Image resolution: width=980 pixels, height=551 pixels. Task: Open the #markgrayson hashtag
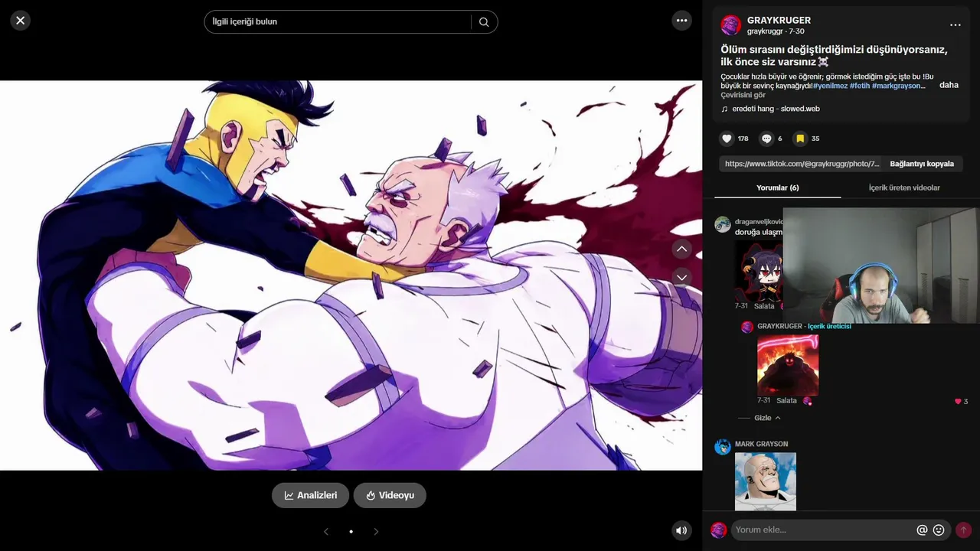tap(899, 86)
